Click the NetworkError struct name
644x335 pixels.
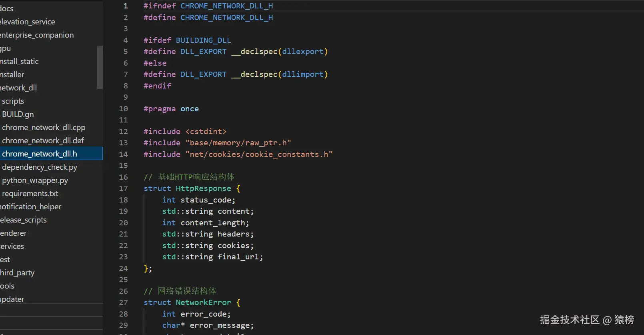204,303
